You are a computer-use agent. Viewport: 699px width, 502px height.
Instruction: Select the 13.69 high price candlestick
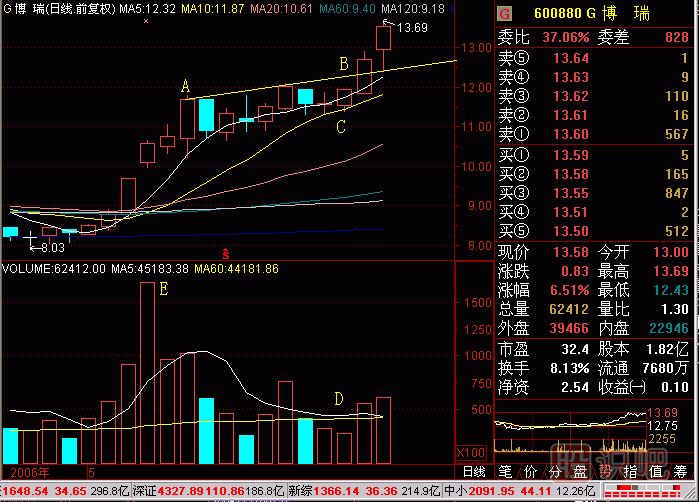[383, 40]
